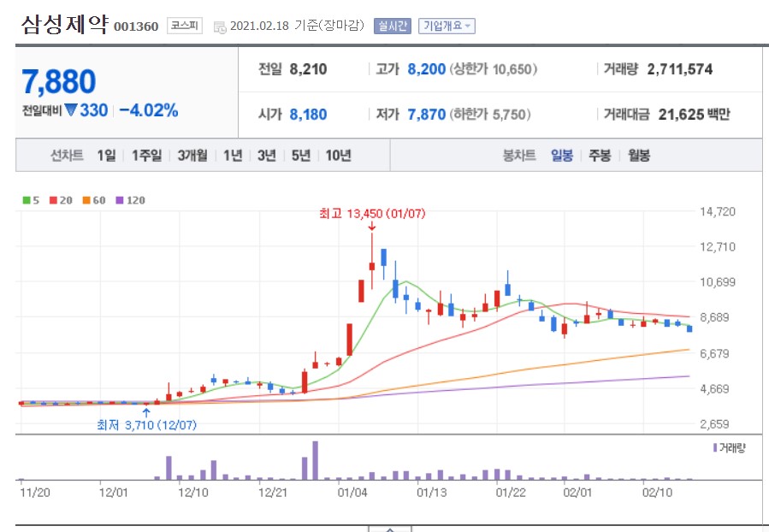769x532 pixels.
Task: Click the stock code 001360
Action: click(136, 27)
